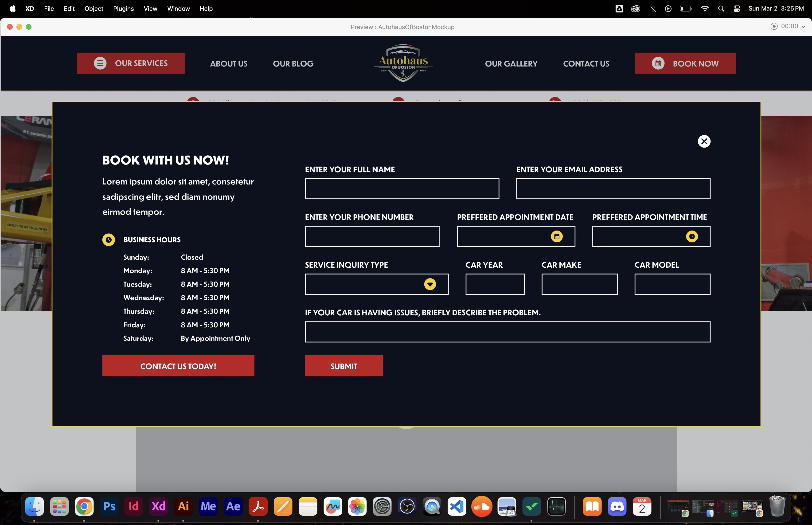Click the Contact Us Today! button

point(178,366)
